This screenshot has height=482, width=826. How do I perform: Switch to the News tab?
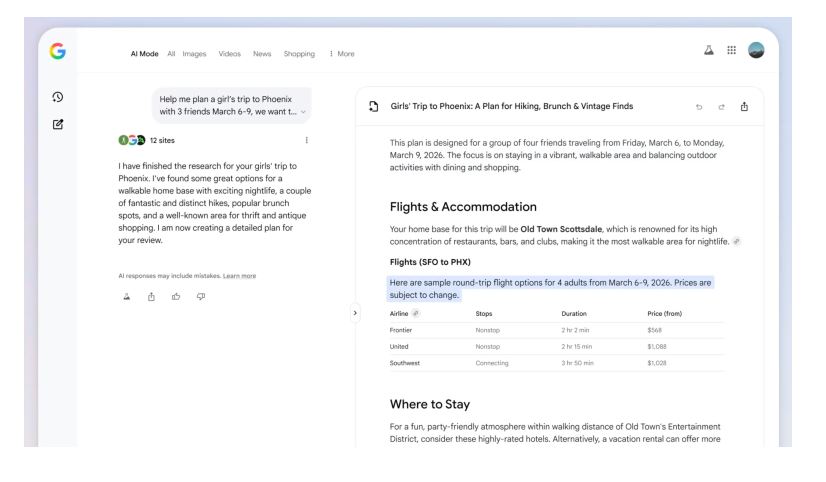(x=262, y=54)
